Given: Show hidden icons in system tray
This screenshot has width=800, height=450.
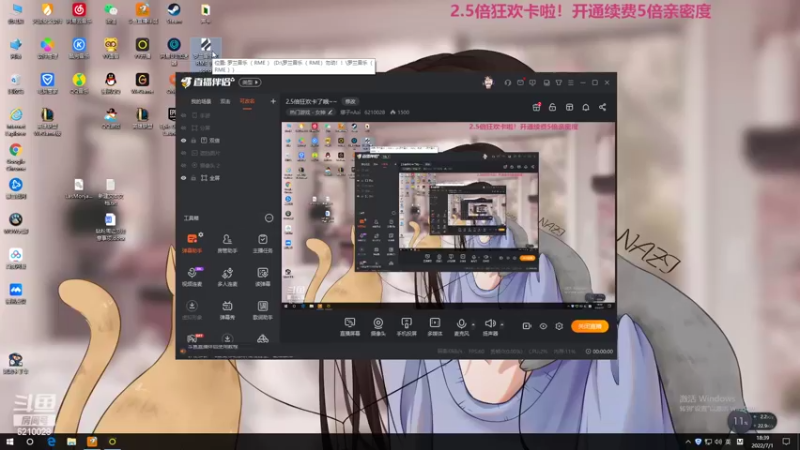Looking at the screenshot, I should (688, 442).
